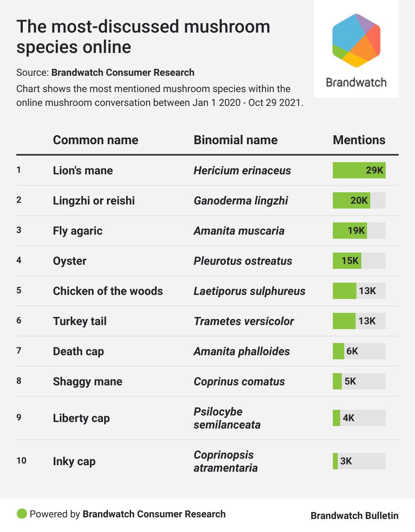Click the Binomial name column header

(236, 140)
